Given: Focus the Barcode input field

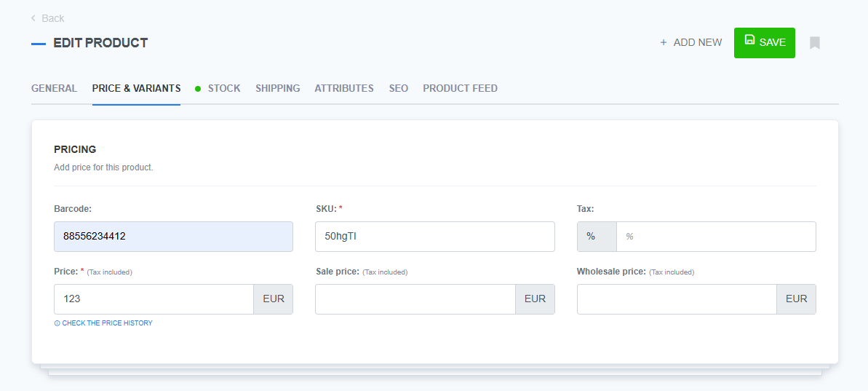Looking at the screenshot, I should click(x=173, y=237).
